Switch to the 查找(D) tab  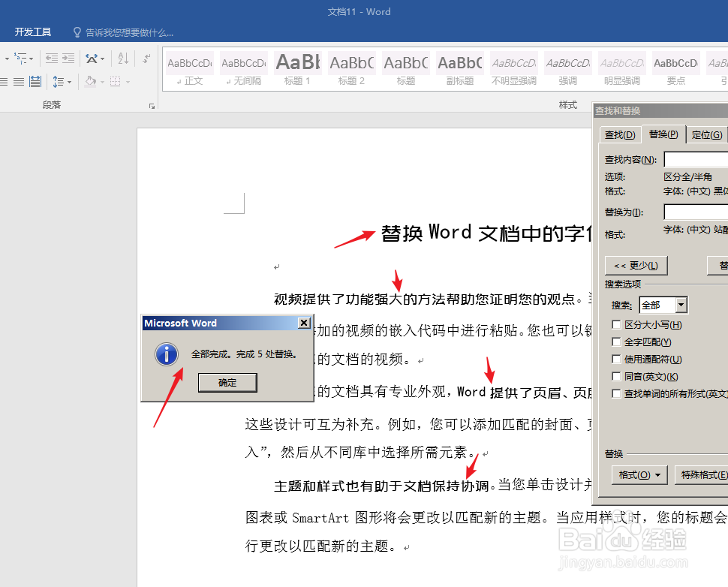tap(618, 134)
